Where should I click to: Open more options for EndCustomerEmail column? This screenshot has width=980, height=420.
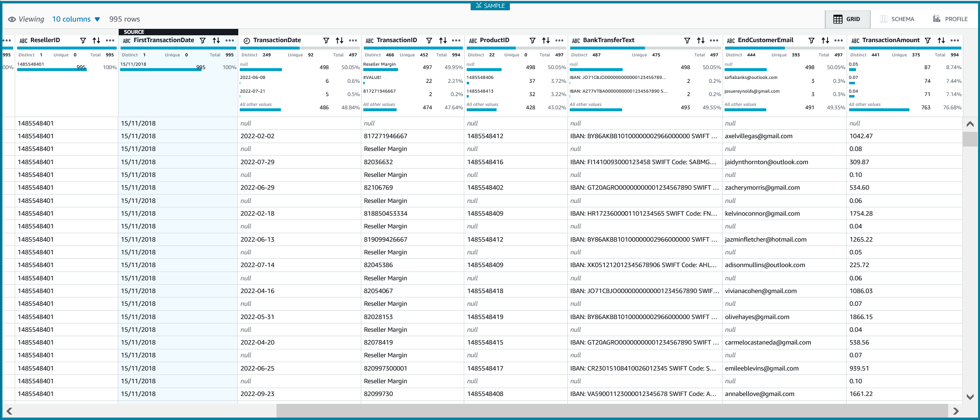(x=839, y=41)
